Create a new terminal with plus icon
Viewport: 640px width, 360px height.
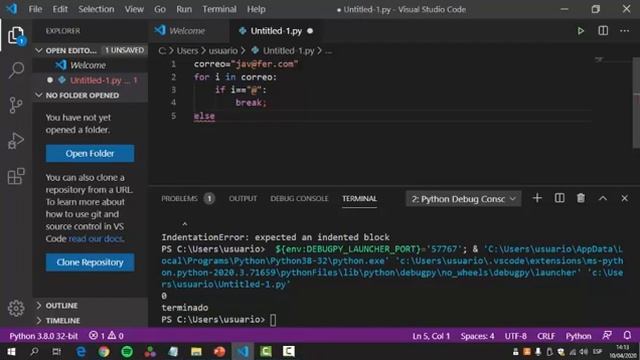coord(537,198)
